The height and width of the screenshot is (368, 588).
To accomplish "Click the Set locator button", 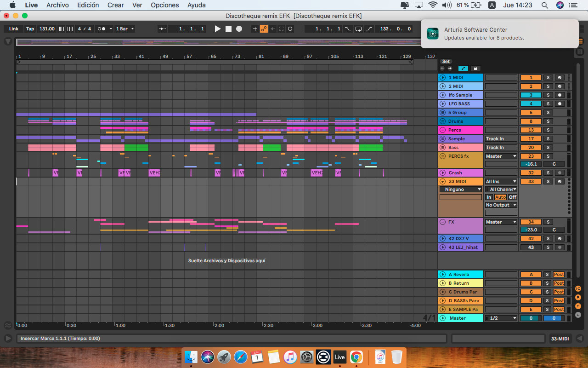I will pos(446,61).
